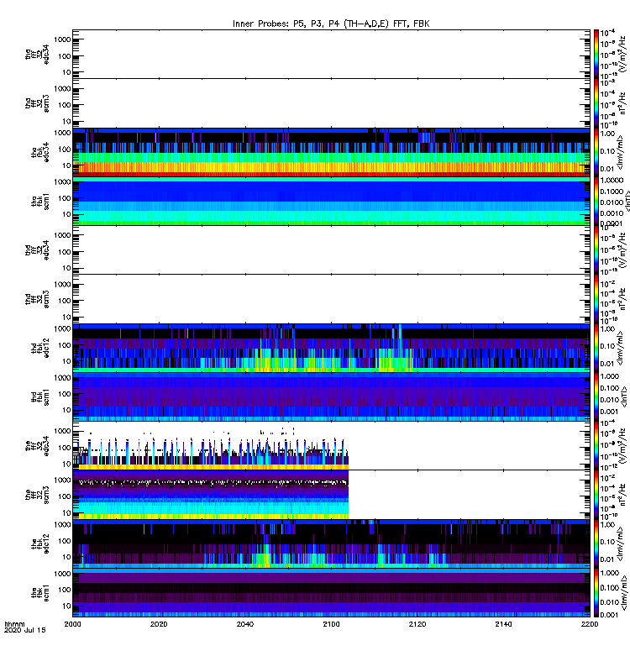Click the the fbk scm1 spectrogram panel
Screen dimensions: 630x672
[x=331, y=593]
